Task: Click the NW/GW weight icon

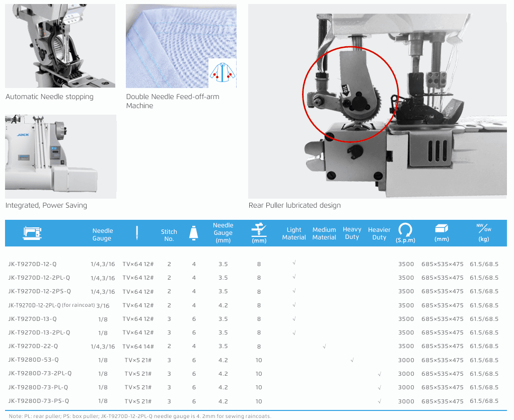Action: point(484,228)
